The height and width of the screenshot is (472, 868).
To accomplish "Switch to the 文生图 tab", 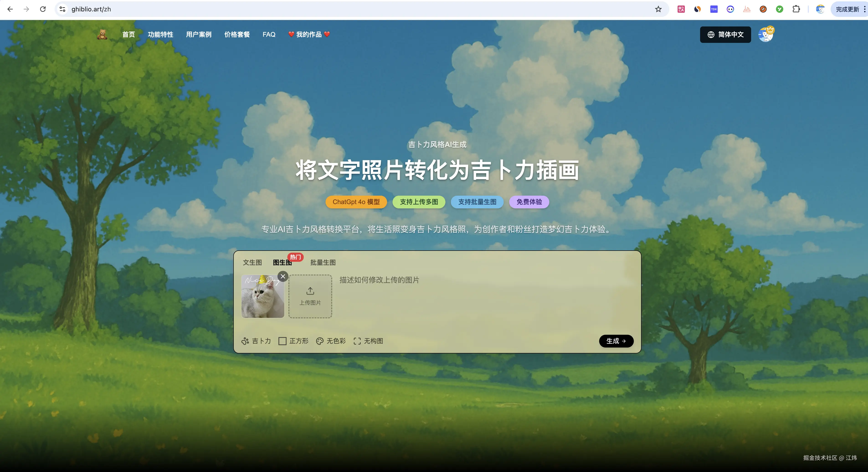I will pos(252,262).
